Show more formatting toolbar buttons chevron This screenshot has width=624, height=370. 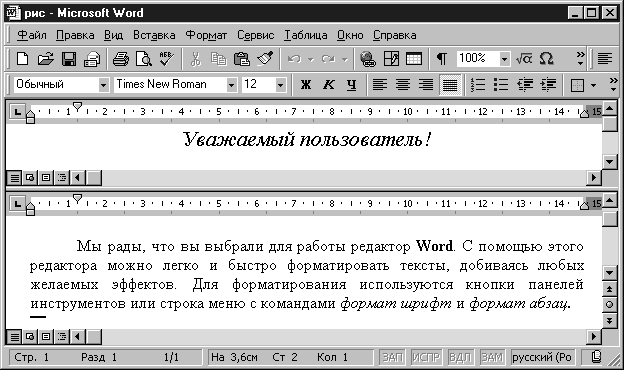click(613, 84)
